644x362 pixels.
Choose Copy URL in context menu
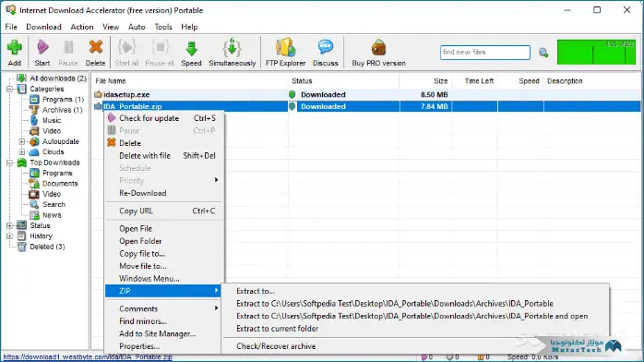pos(163,211)
